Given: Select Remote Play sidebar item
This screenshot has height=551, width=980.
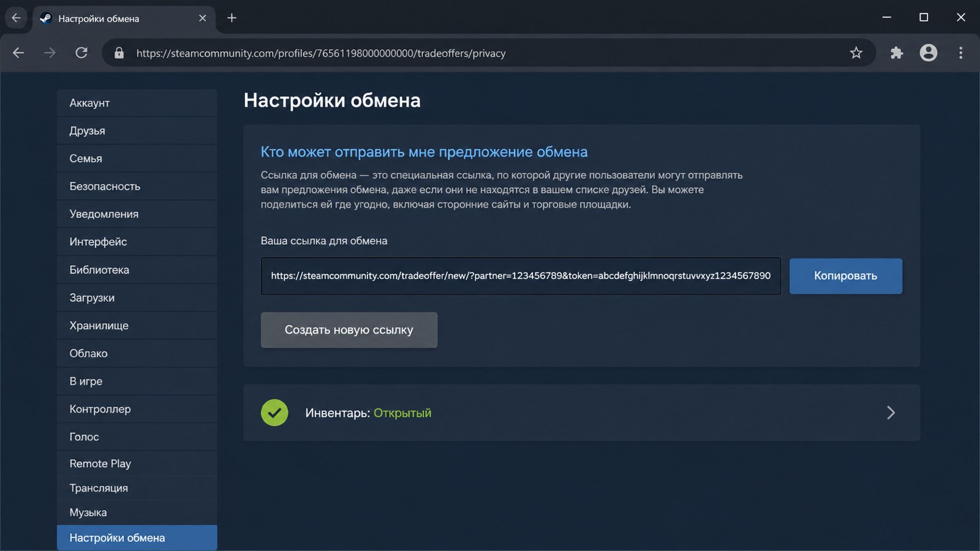Looking at the screenshot, I should (x=137, y=463).
